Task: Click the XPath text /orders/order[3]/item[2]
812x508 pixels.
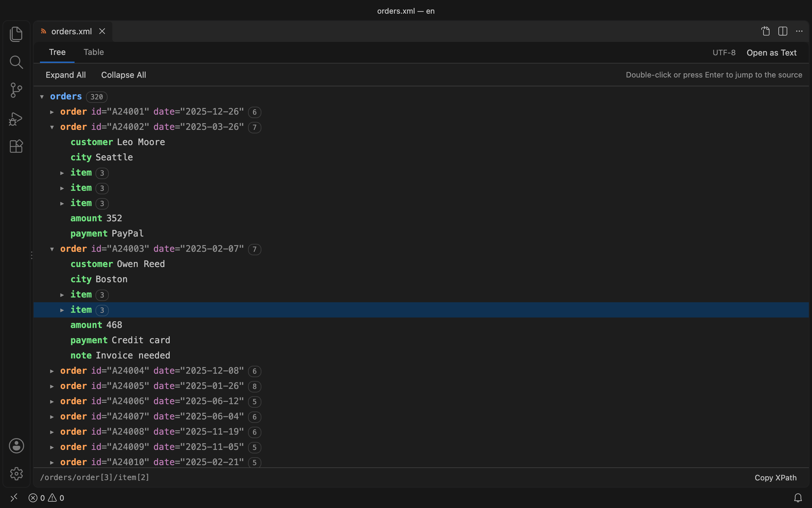Action: coord(95,478)
